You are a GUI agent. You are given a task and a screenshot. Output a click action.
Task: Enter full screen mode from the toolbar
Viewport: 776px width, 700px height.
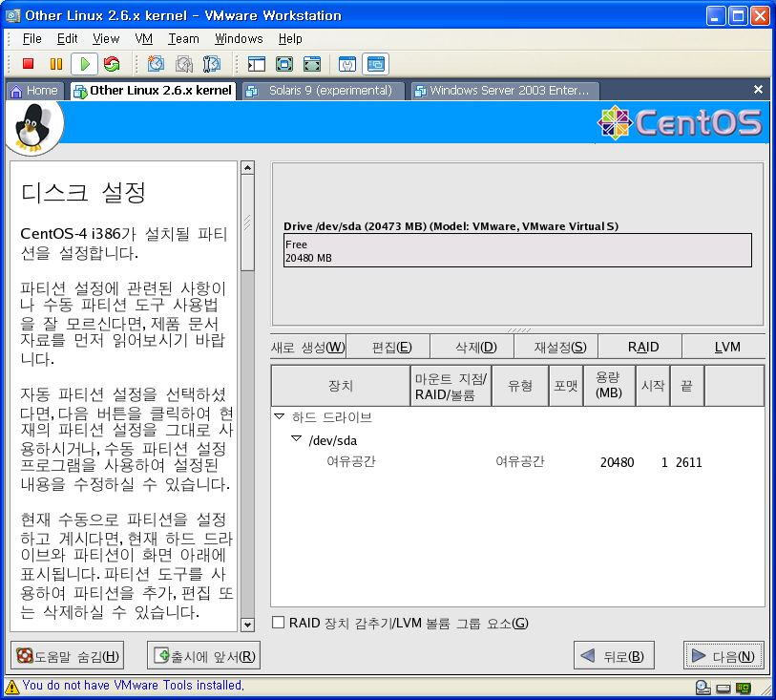(283, 64)
